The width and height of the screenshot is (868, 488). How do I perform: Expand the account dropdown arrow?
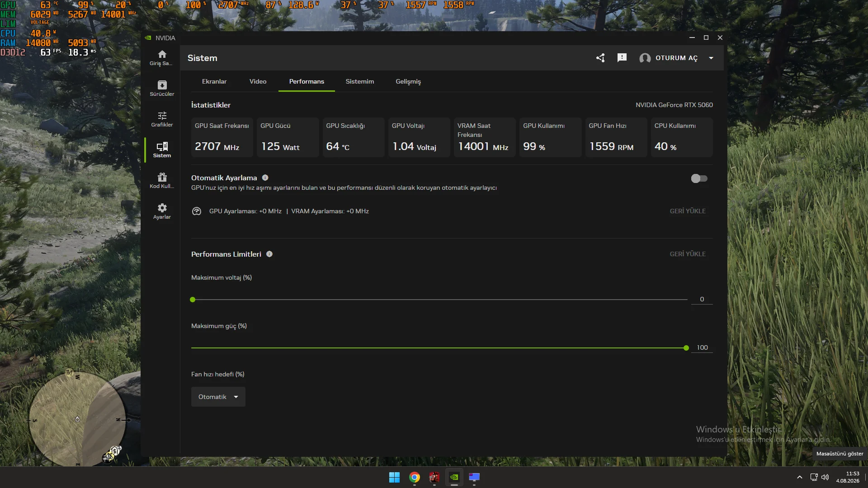711,58
